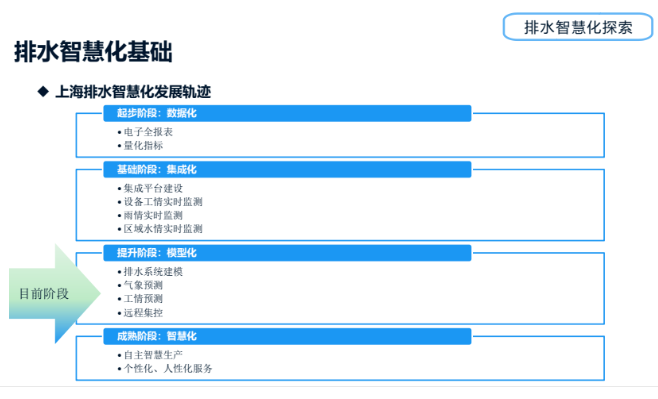Select the 排水系统建模 bullet item
Screen dimensions: 658x399
click(x=150, y=272)
